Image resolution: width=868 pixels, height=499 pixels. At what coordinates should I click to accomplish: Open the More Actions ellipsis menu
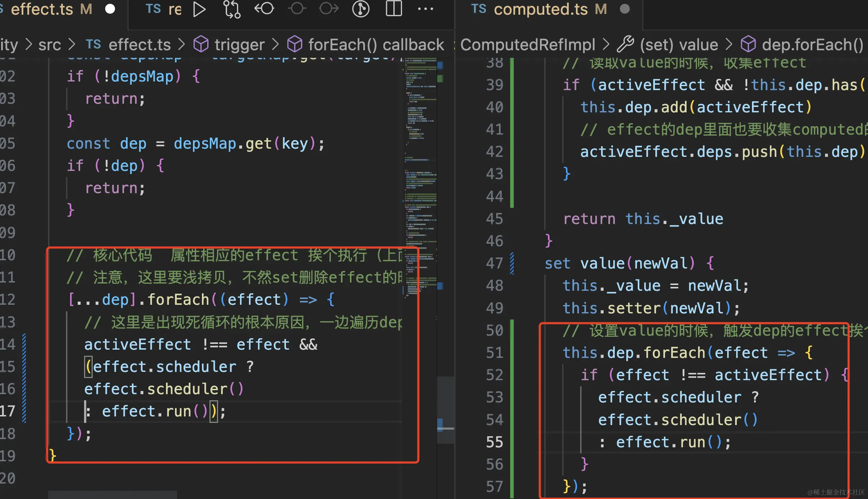[x=426, y=9]
